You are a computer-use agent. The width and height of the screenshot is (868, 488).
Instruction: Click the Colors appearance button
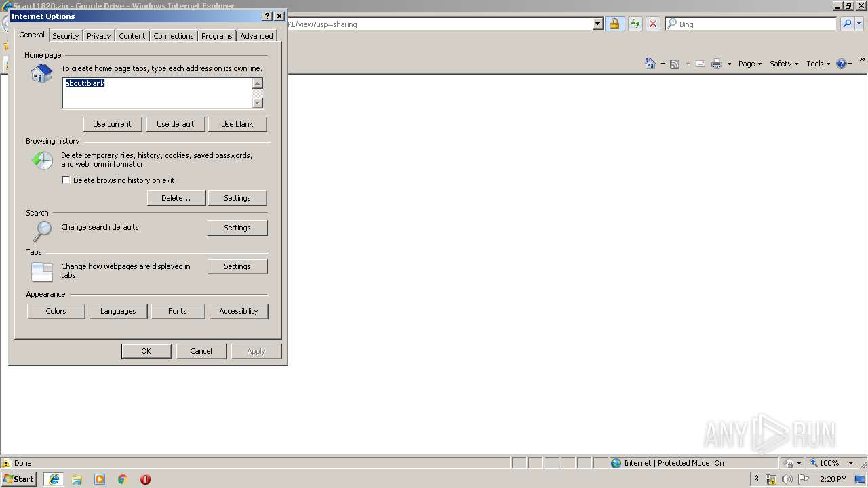pos(56,311)
